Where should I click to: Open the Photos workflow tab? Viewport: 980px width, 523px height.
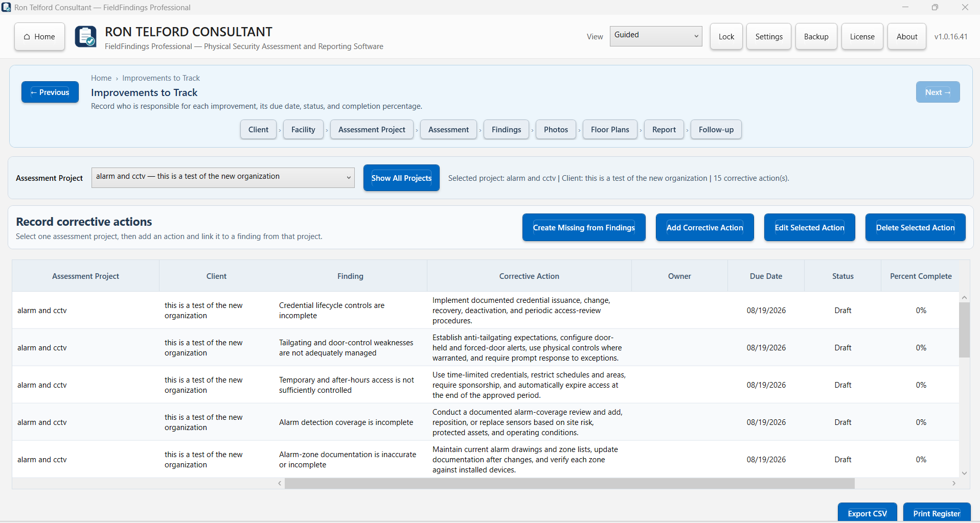pos(556,130)
